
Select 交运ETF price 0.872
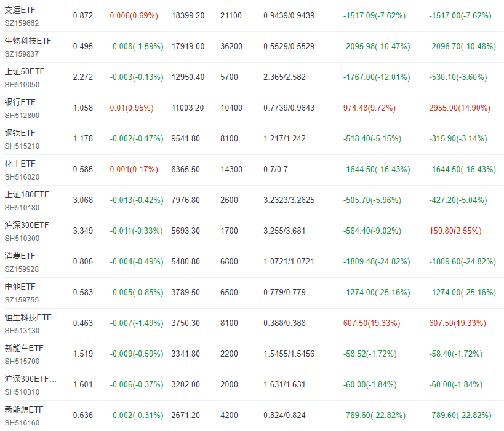[x=83, y=16]
